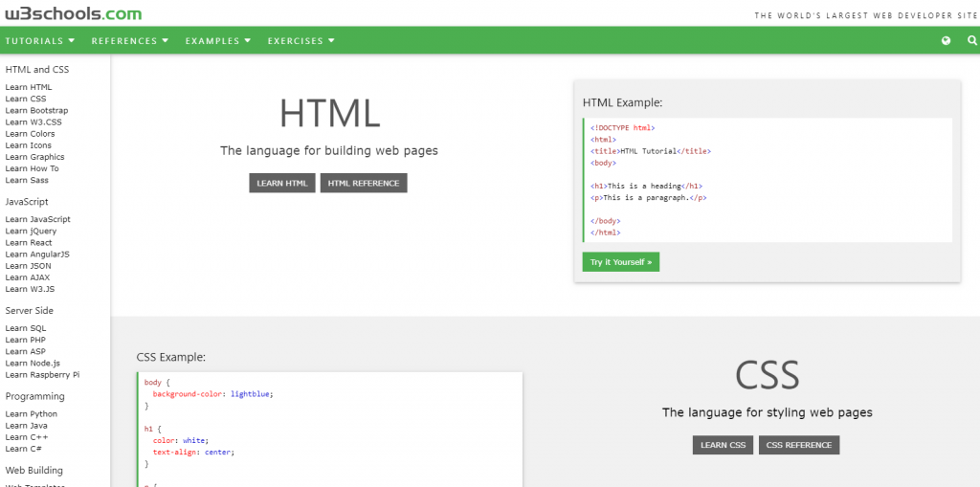The height and width of the screenshot is (487, 980).
Task: Open Learn jQuery sidebar link
Action: (31, 232)
